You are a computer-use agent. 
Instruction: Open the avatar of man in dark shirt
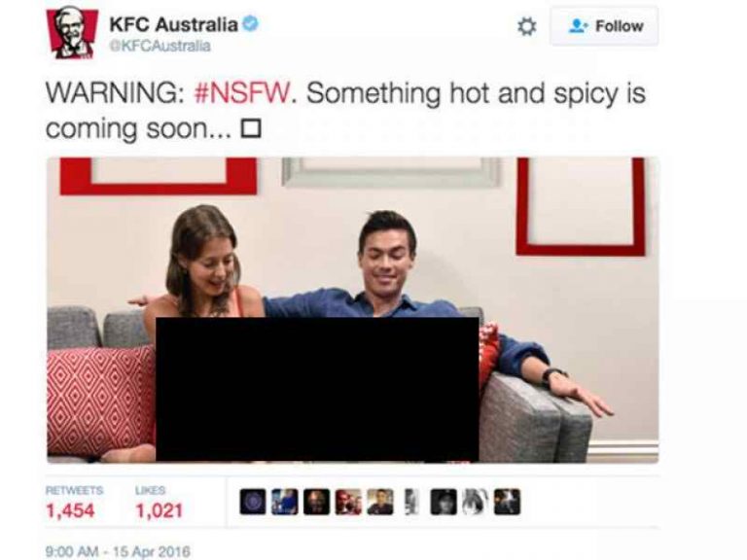[x=380, y=502]
